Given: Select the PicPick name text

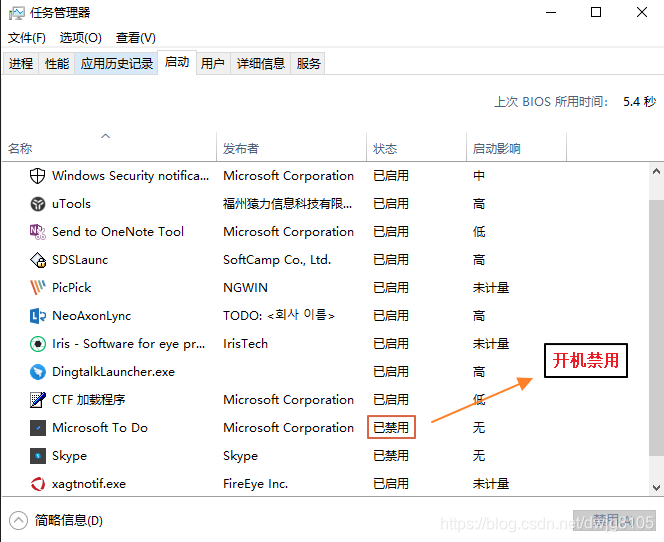Looking at the screenshot, I should pyautogui.click(x=71, y=288).
